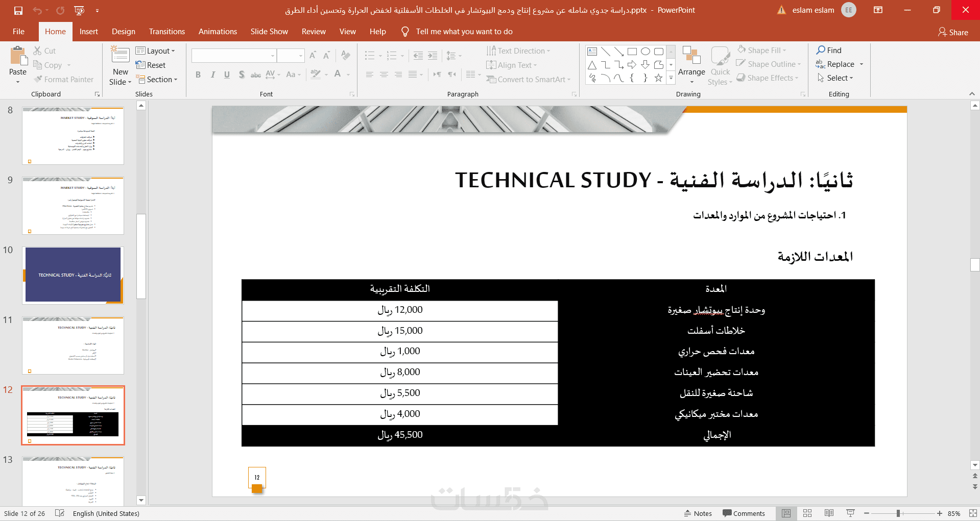Click the Share button

953,32
